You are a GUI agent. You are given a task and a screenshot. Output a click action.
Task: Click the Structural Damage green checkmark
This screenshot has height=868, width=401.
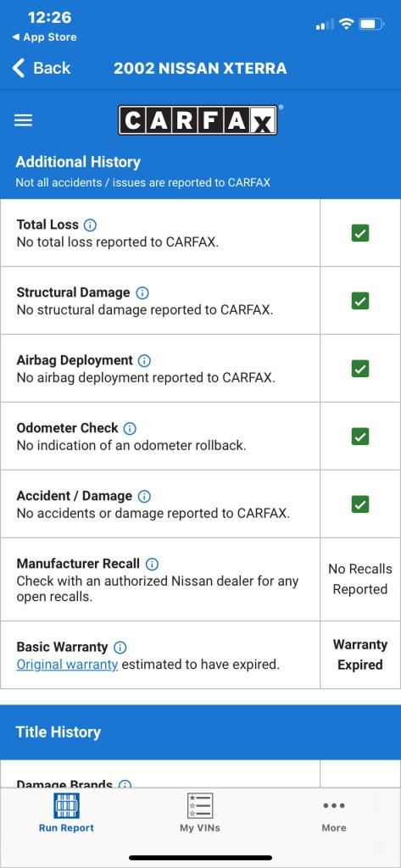360,301
